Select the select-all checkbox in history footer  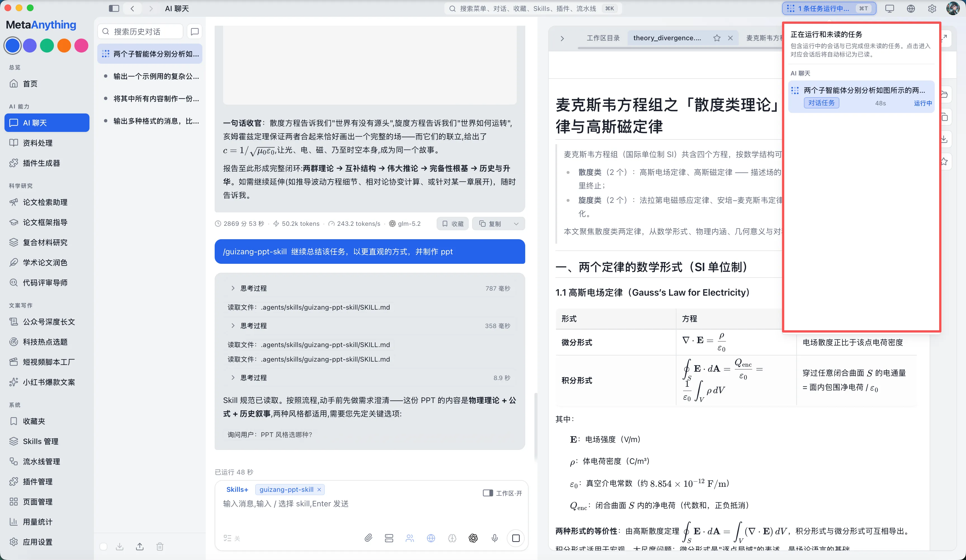click(x=103, y=547)
